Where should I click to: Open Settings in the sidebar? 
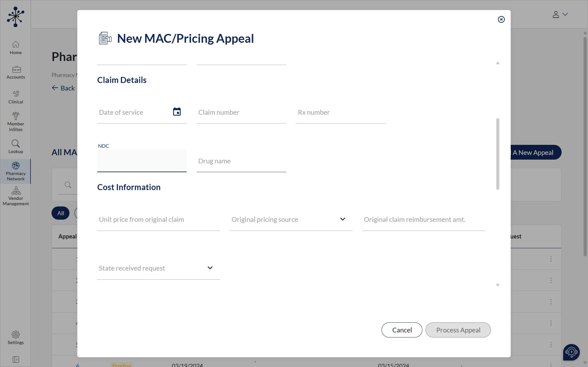click(16, 337)
